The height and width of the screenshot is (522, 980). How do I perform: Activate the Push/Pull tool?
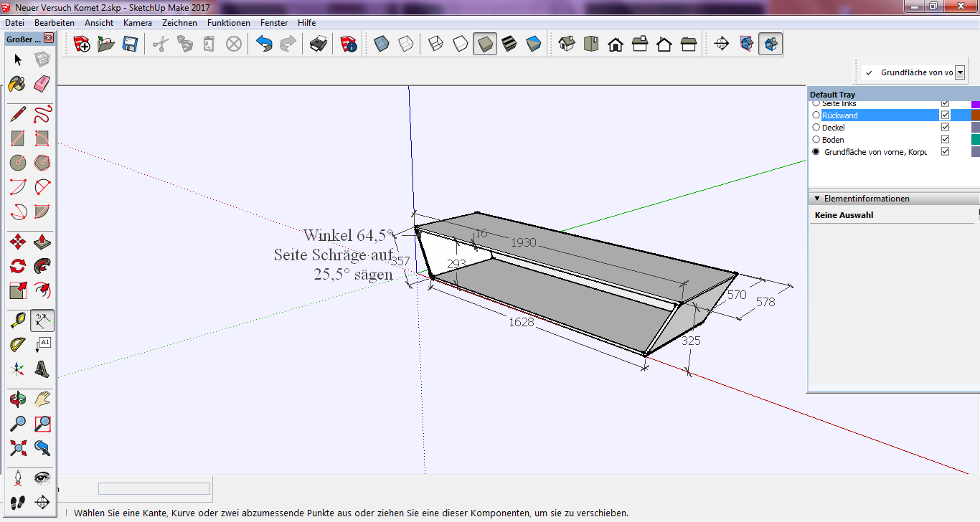point(42,242)
